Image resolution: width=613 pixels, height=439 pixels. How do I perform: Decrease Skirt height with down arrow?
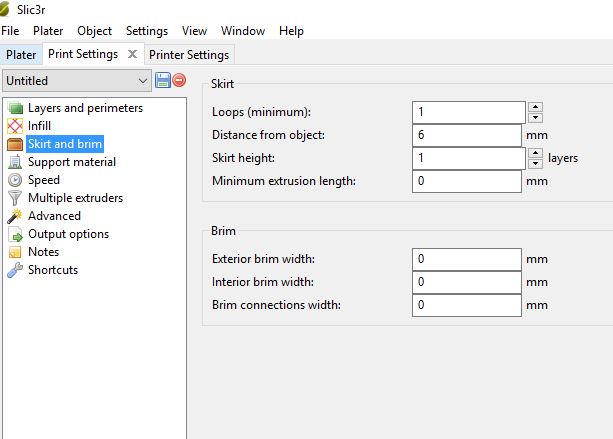(x=535, y=163)
